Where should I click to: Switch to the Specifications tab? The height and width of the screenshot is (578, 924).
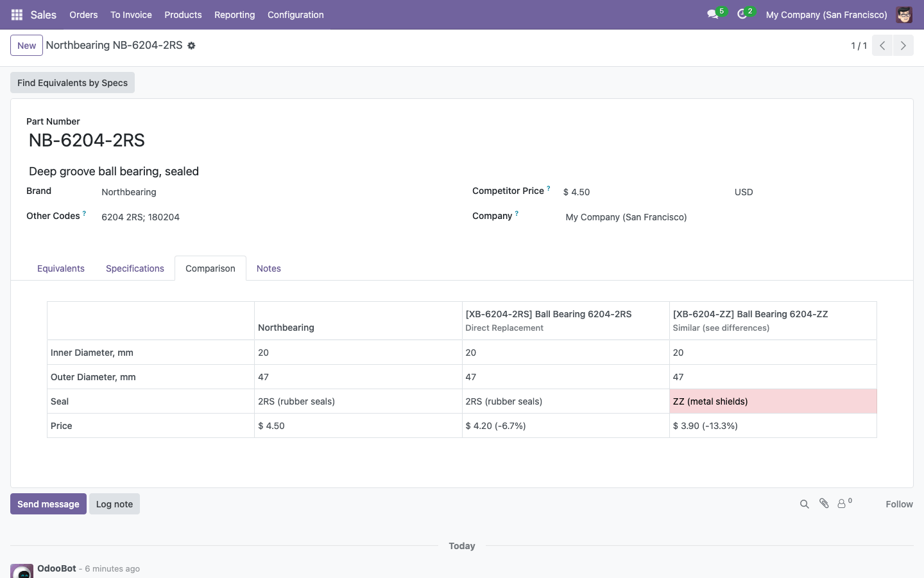pyautogui.click(x=135, y=268)
